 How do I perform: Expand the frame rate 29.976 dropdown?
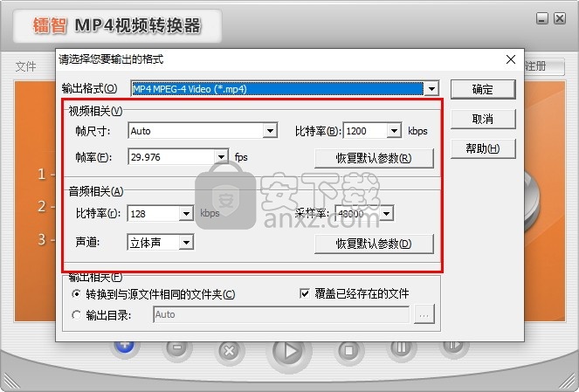pos(221,157)
